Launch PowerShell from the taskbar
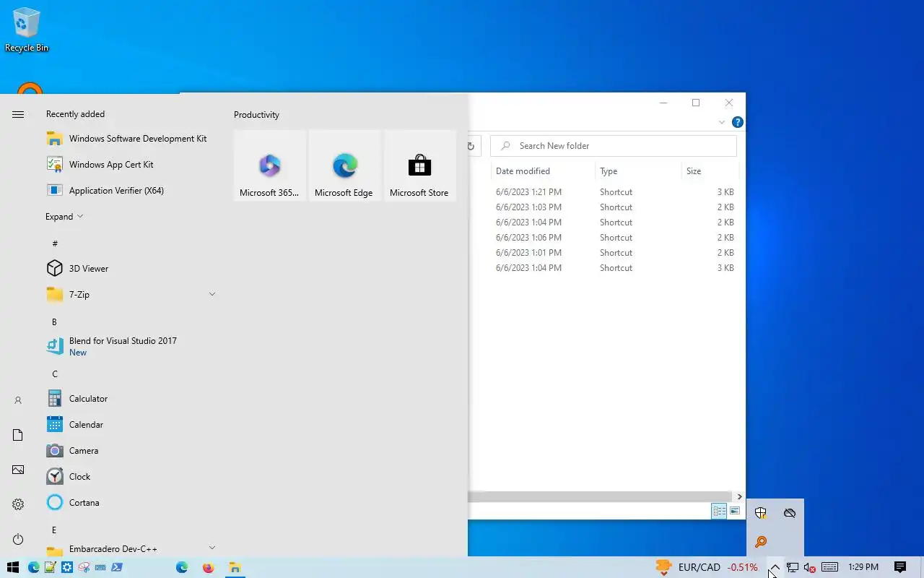 117,567
